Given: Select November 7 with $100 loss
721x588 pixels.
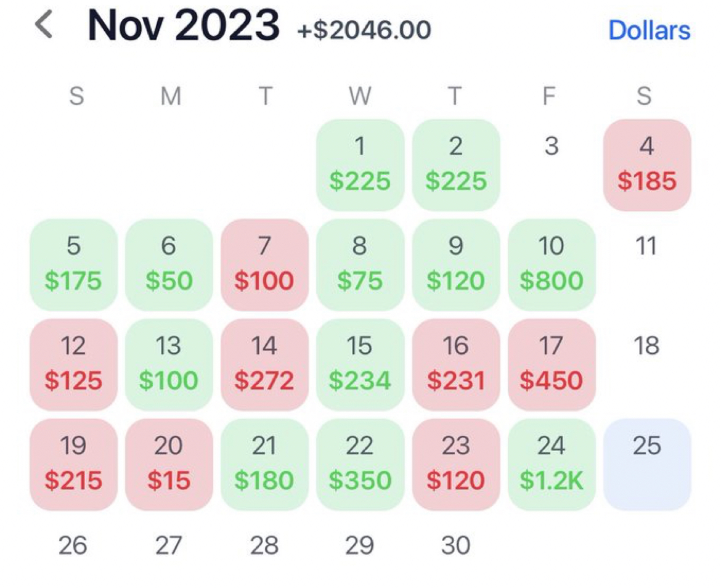Looking at the screenshot, I should click(x=264, y=264).
